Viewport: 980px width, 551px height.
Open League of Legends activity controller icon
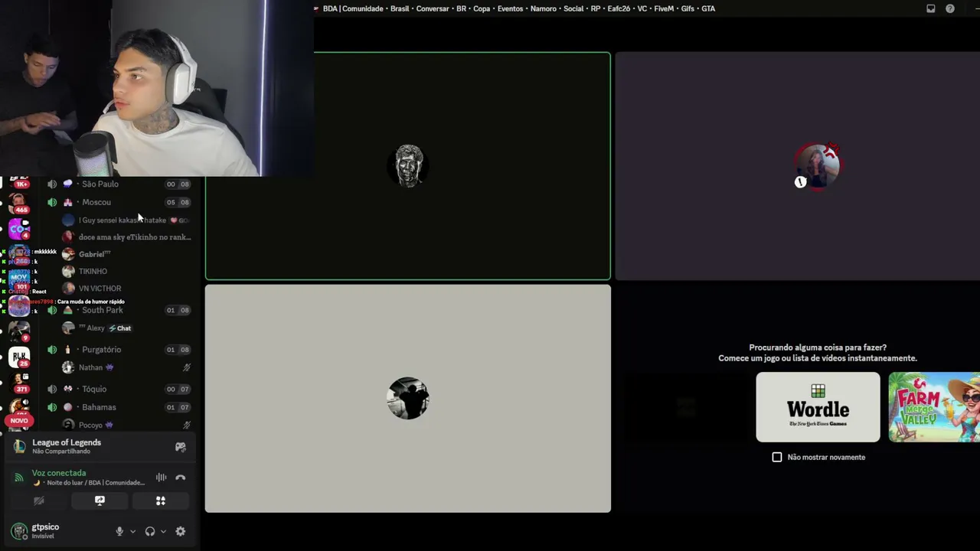pyautogui.click(x=181, y=447)
